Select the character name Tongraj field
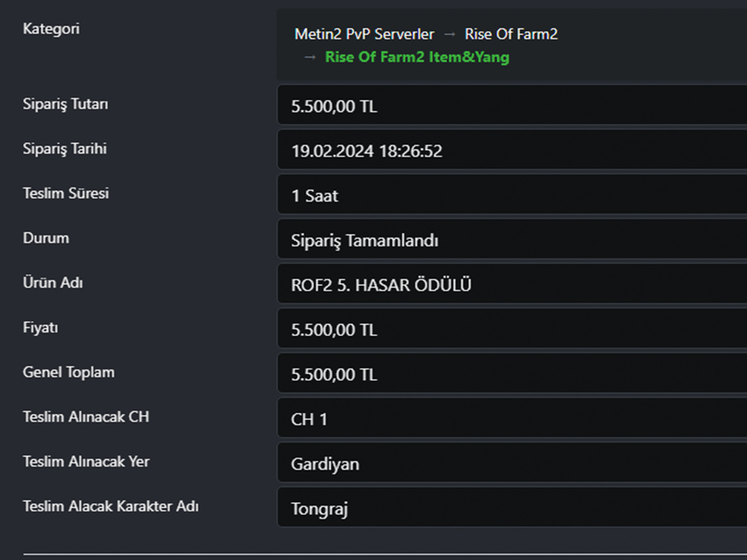Screen dimensions: 747x560 pyautogui.click(x=512, y=507)
